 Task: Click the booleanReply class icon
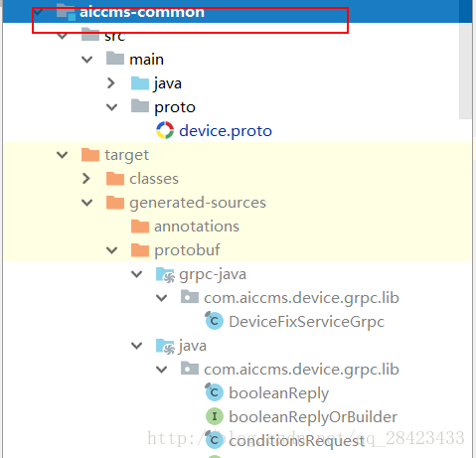tap(214, 392)
